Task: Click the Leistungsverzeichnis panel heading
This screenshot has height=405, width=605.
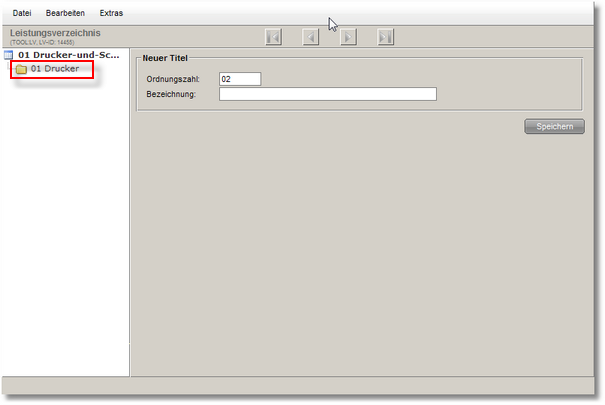Action: coord(55,32)
